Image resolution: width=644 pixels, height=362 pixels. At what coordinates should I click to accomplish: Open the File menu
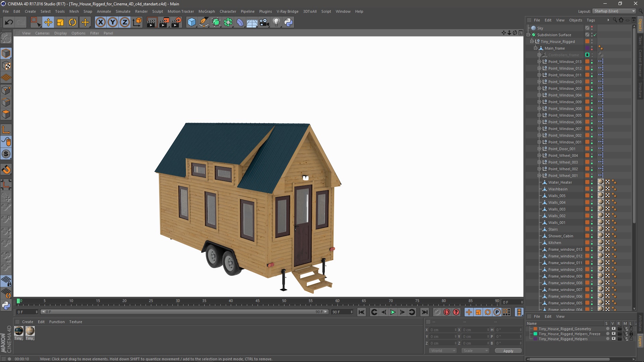tap(6, 11)
